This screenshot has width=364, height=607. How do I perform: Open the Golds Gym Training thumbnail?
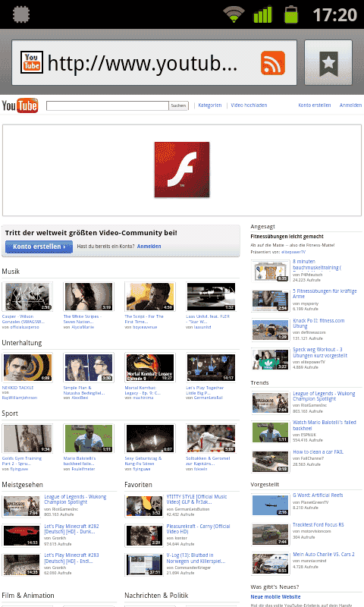pos(27,439)
